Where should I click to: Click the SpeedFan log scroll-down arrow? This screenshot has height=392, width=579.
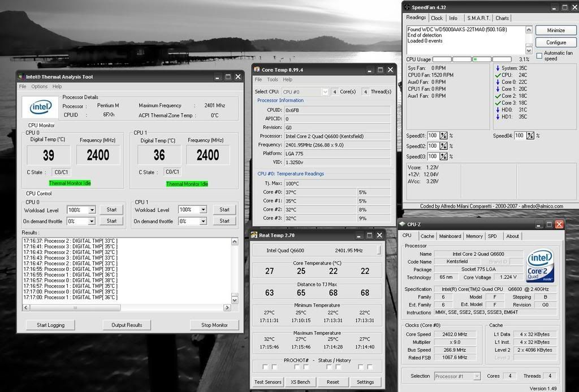click(529, 50)
